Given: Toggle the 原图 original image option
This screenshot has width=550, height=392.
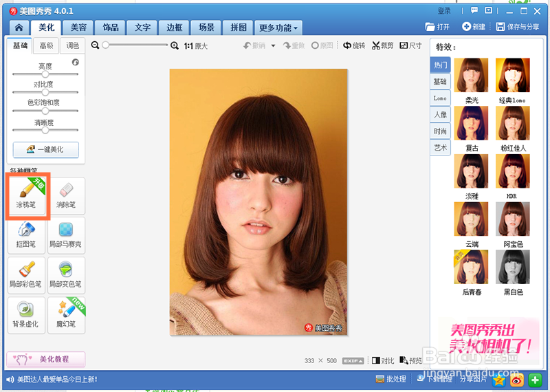Looking at the screenshot, I should [322, 45].
